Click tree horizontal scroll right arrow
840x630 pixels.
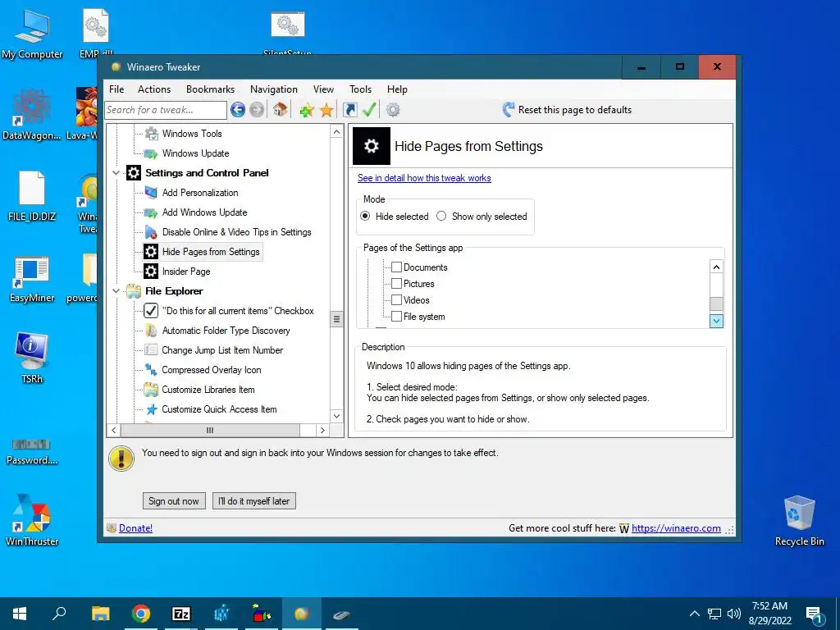[x=322, y=430]
